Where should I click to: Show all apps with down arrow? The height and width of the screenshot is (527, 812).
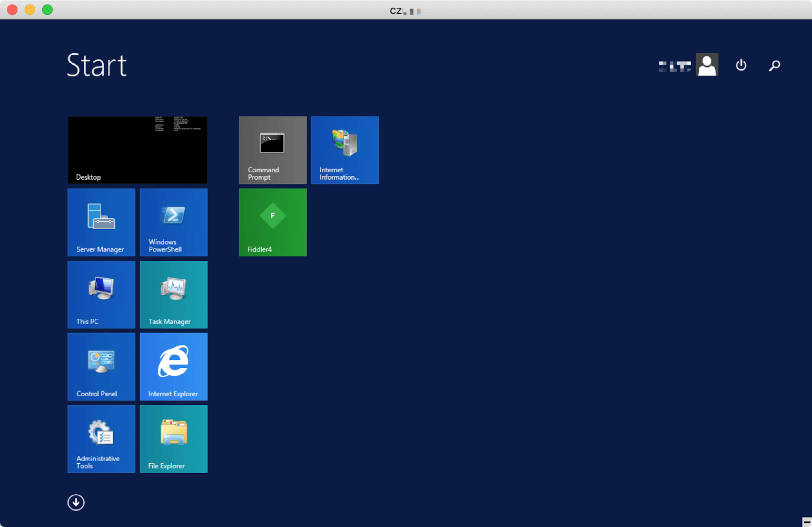pyautogui.click(x=76, y=502)
